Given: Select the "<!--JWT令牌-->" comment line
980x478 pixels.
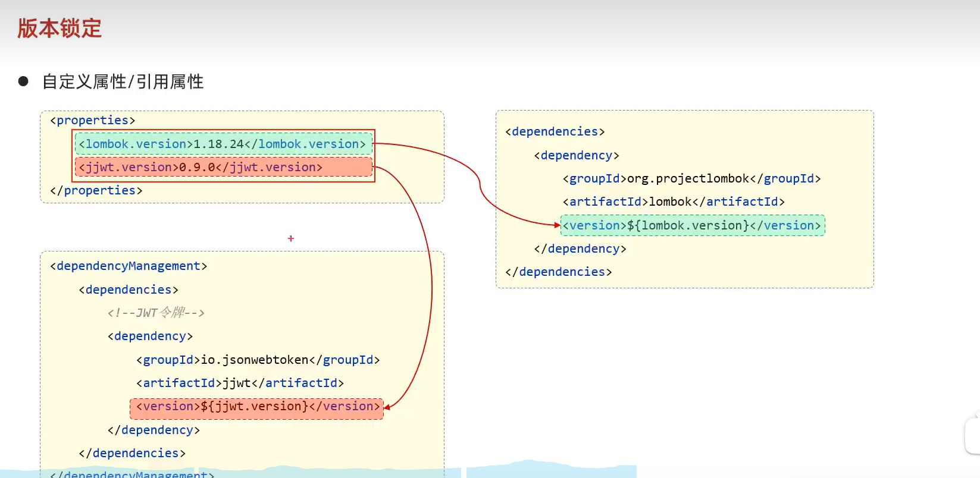Looking at the screenshot, I should pyautogui.click(x=156, y=313).
